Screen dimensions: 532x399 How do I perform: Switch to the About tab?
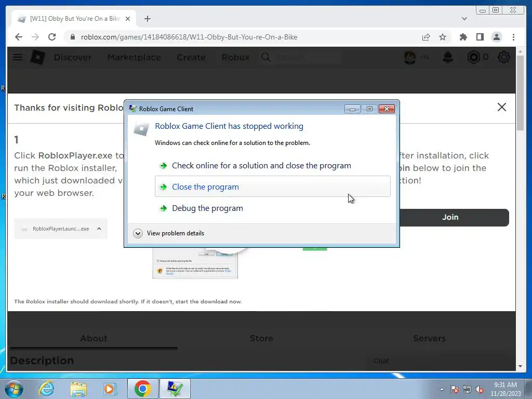(94, 338)
